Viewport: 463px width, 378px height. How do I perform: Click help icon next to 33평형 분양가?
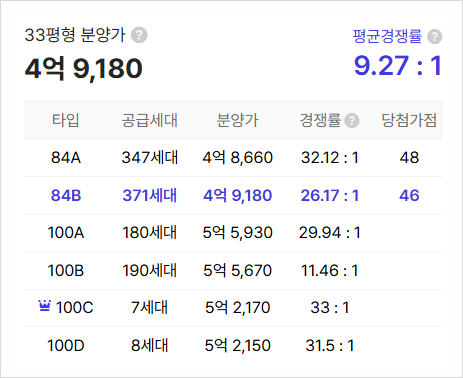(139, 35)
